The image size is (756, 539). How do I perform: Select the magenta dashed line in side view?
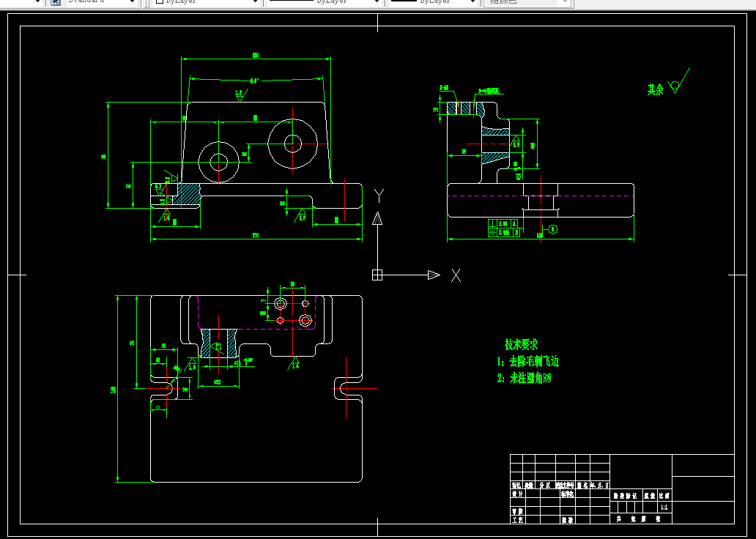pos(540,196)
